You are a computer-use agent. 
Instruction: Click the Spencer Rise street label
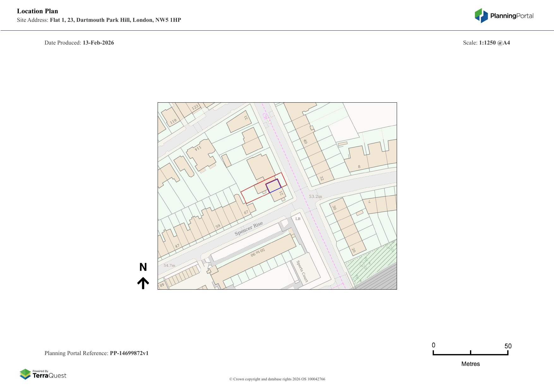pyautogui.click(x=249, y=228)
